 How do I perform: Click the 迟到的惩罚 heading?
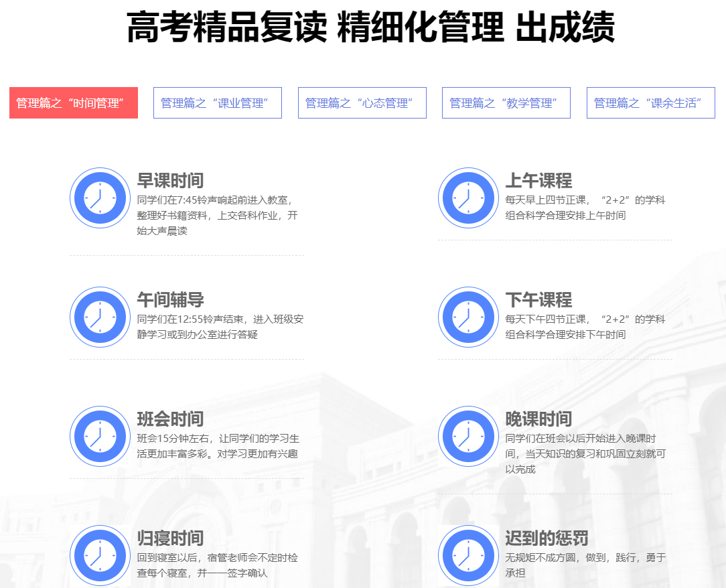[x=547, y=538]
